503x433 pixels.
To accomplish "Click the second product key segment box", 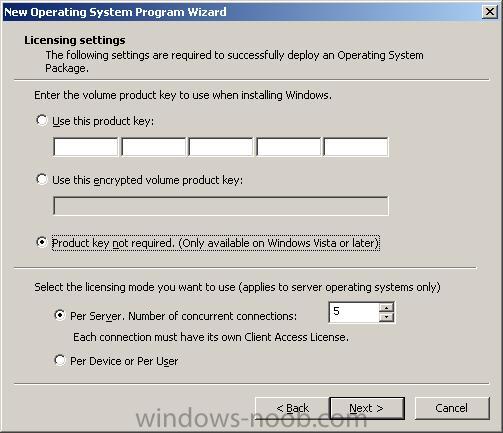I will point(153,147).
